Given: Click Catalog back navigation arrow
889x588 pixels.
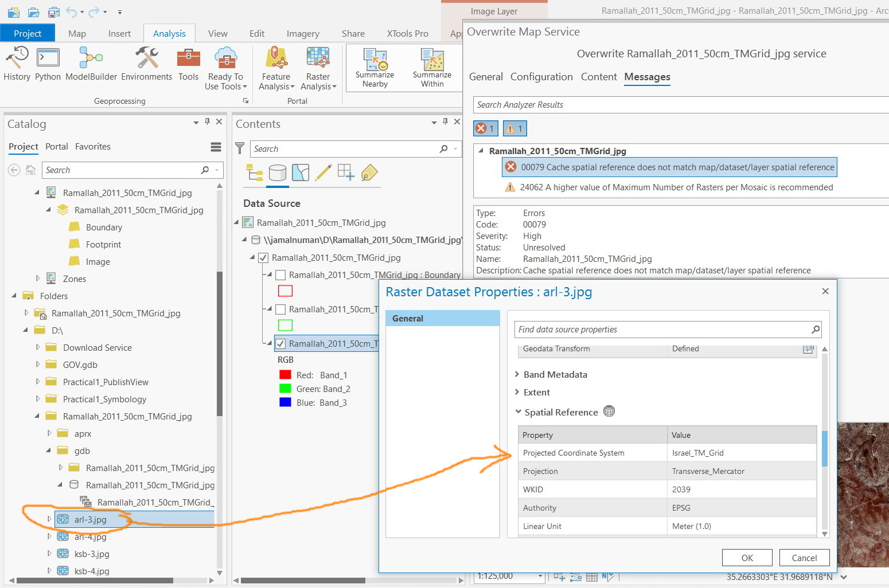Looking at the screenshot, I should tap(14, 170).
